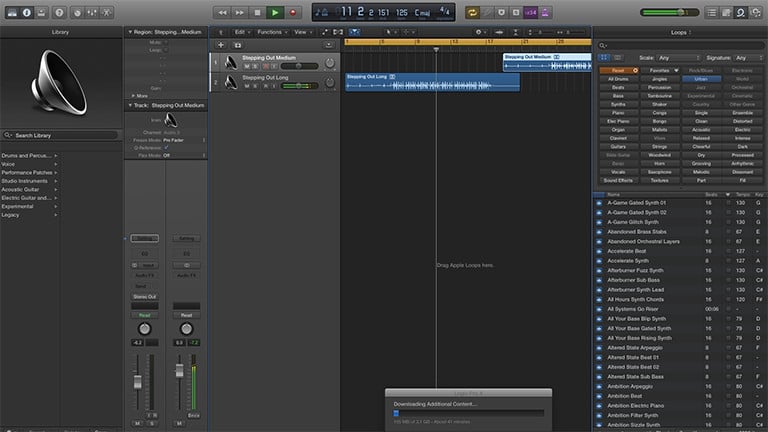Click pan knob of Stepping Out Medium track
This screenshot has height=432, width=768.
click(x=330, y=63)
